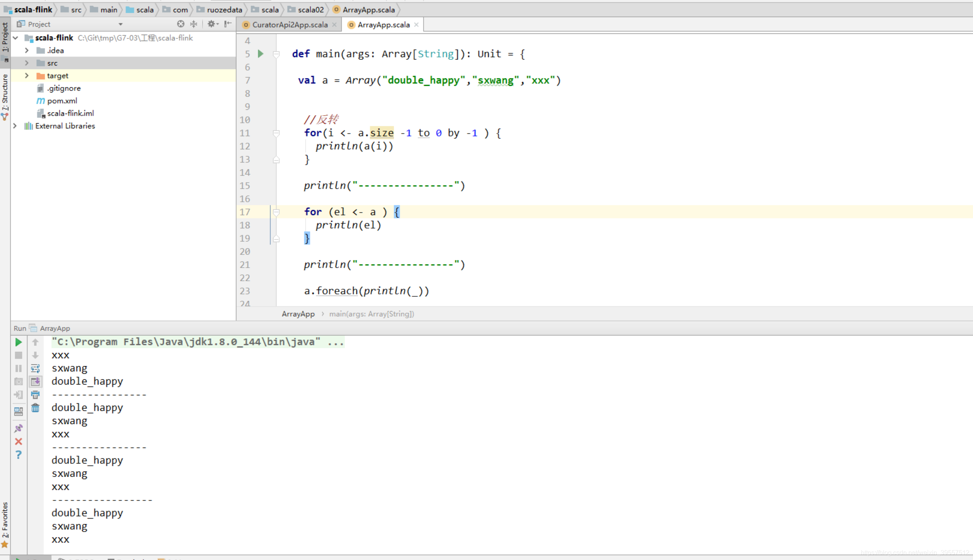
Task: Click the Scroll from Source target icon
Action: [181, 24]
